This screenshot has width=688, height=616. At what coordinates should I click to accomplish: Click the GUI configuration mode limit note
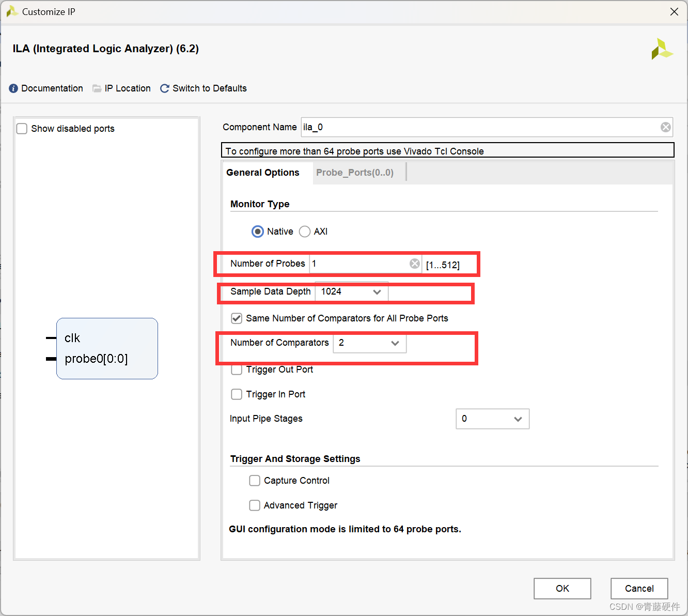pos(345,529)
